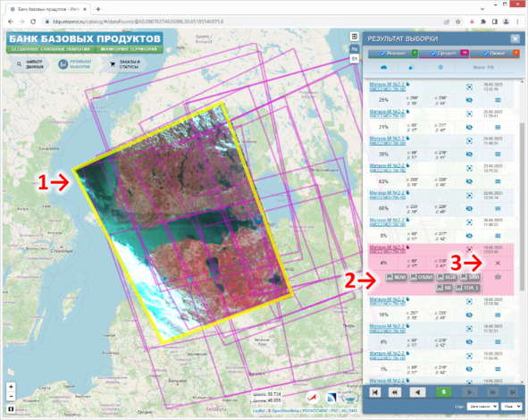Zoom in on the map
The height and width of the screenshot is (420, 528).
(x=11, y=387)
